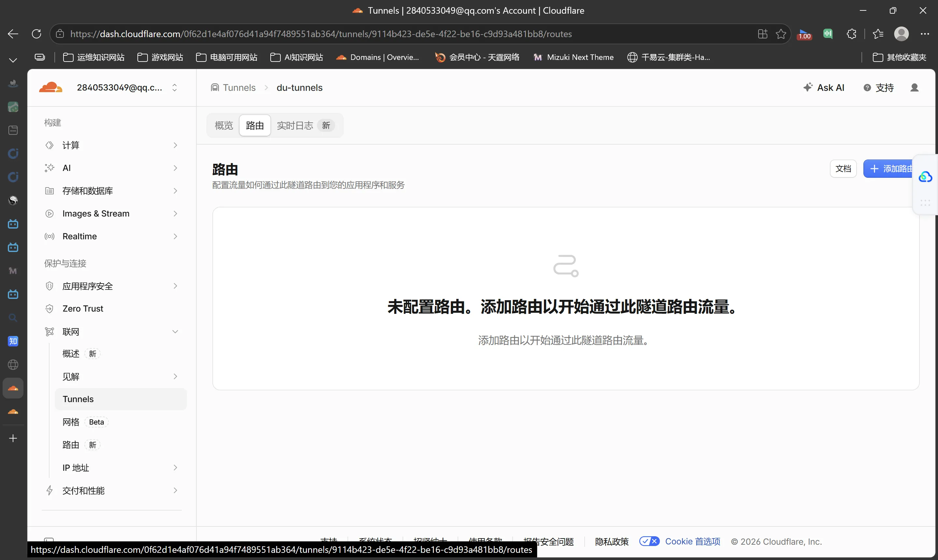Image resolution: width=938 pixels, height=560 pixels.
Task: Expand the IP 地址 submenu
Action: [120, 468]
